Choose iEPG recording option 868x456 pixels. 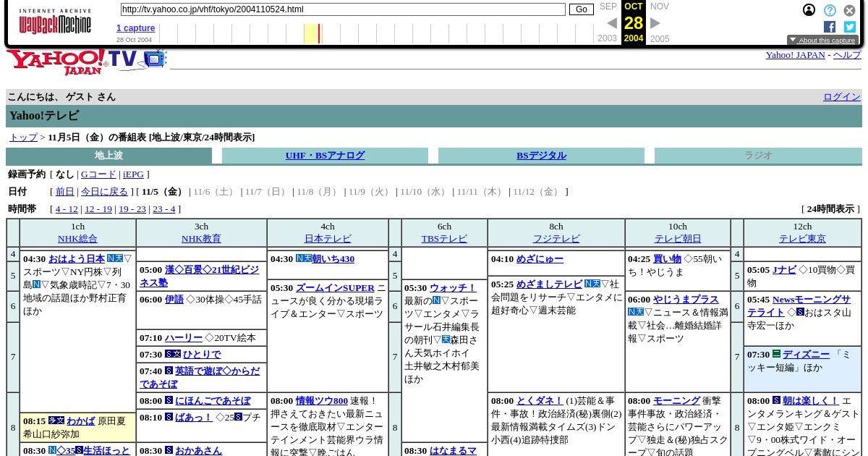pyautogui.click(x=133, y=174)
